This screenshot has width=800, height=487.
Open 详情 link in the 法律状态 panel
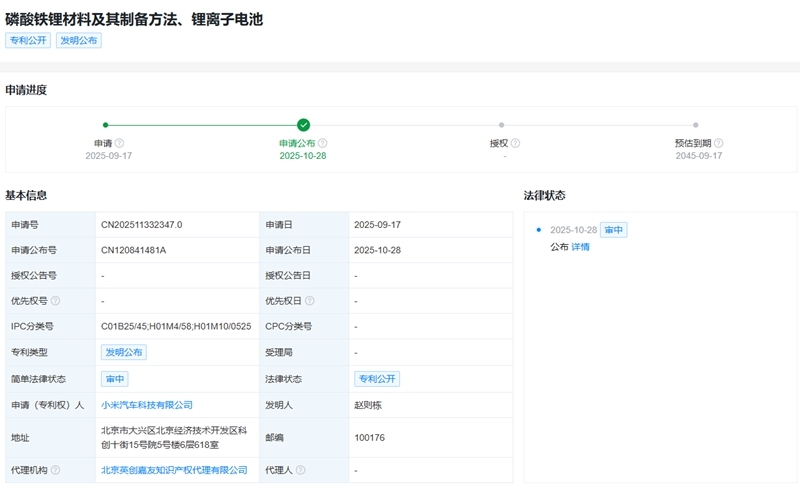click(x=580, y=247)
